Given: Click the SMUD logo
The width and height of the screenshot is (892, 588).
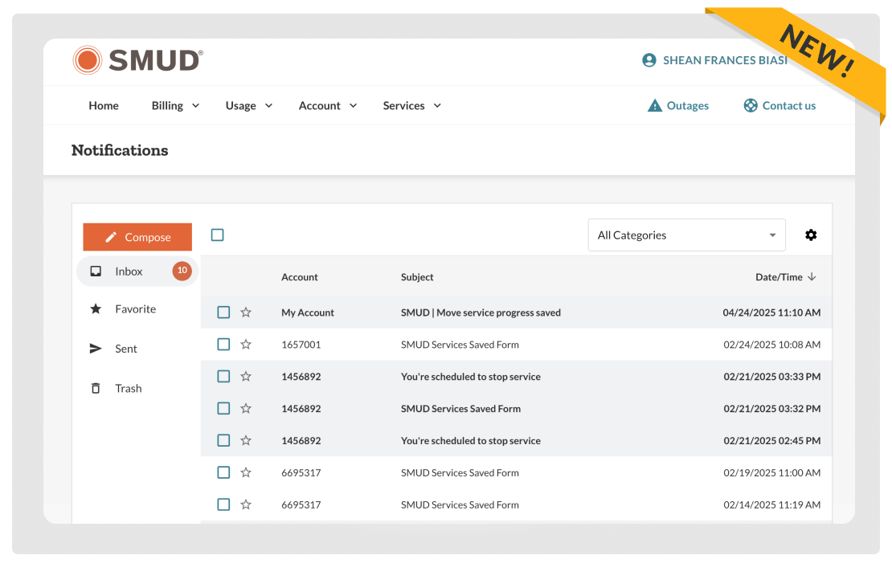Looking at the screenshot, I should [137, 60].
